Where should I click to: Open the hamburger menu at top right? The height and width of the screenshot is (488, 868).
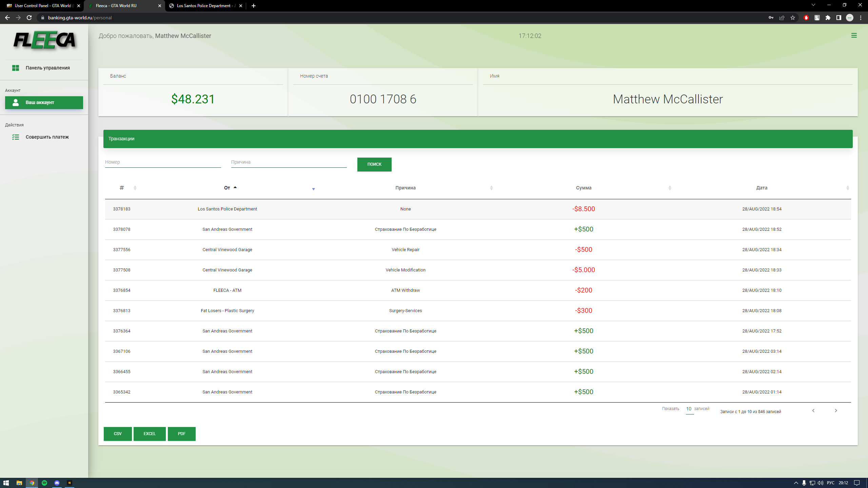854,36
